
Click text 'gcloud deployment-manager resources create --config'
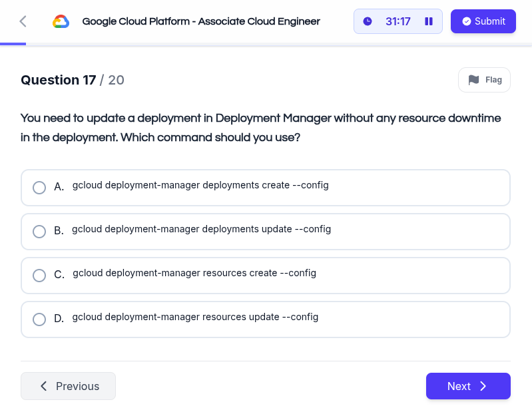(x=194, y=273)
